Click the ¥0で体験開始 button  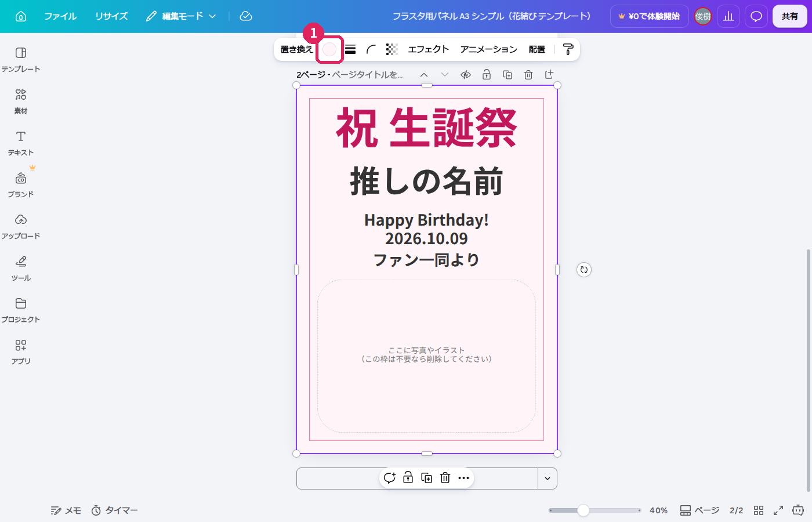tap(649, 16)
